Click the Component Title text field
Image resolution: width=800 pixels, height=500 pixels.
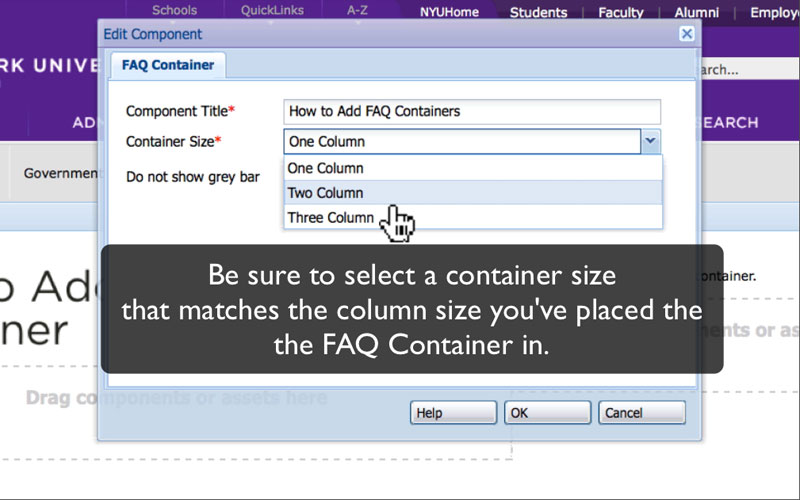point(472,111)
